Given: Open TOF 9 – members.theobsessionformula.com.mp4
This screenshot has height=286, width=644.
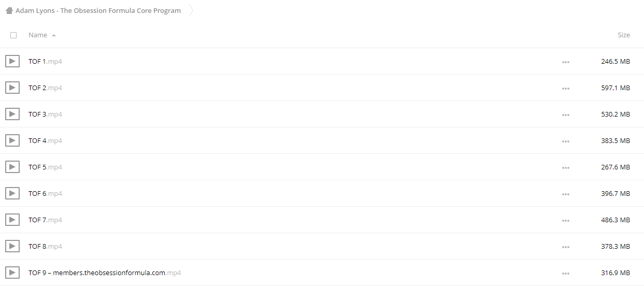Looking at the screenshot, I should pyautogui.click(x=105, y=273).
